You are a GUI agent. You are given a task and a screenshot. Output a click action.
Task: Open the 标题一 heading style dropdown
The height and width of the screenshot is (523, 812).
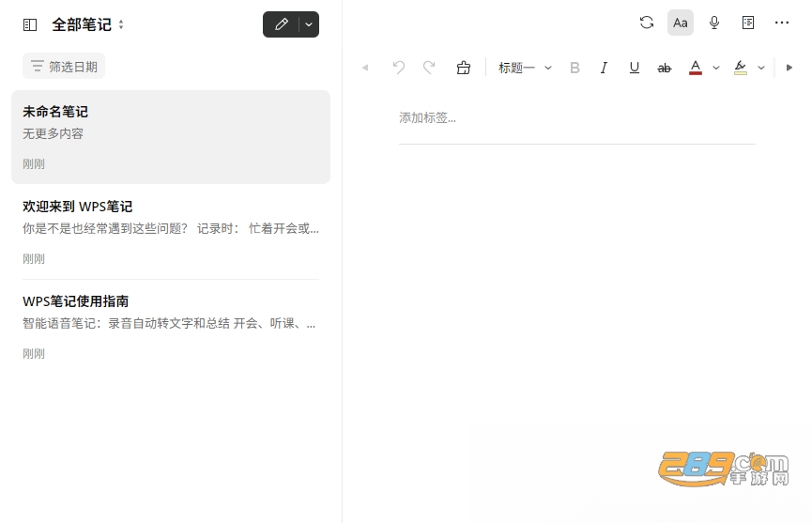coord(525,68)
